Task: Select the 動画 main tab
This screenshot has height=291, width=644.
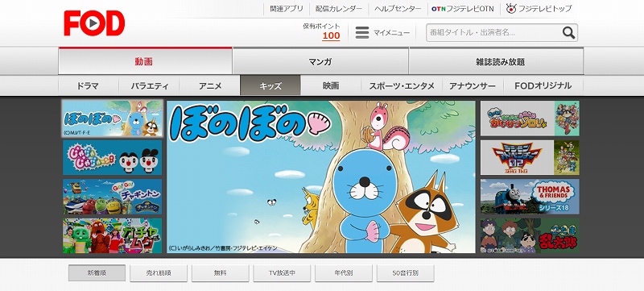Action: [x=146, y=61]
